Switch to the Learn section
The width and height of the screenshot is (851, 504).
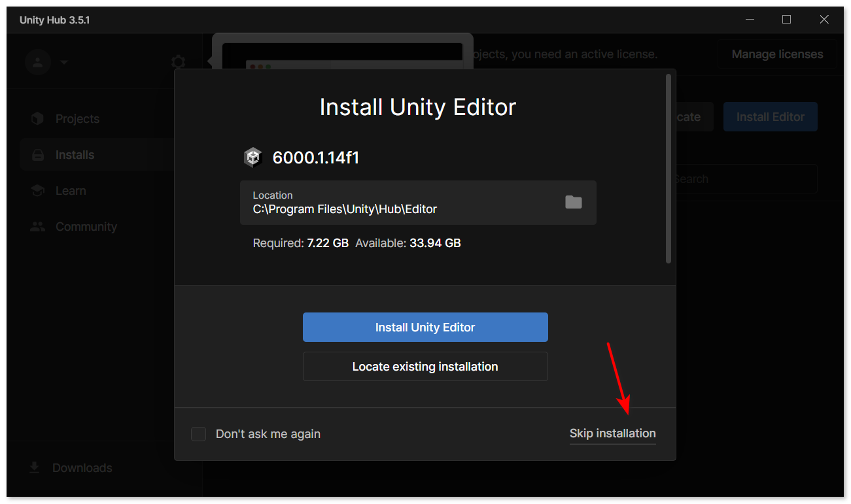point(71,191)
